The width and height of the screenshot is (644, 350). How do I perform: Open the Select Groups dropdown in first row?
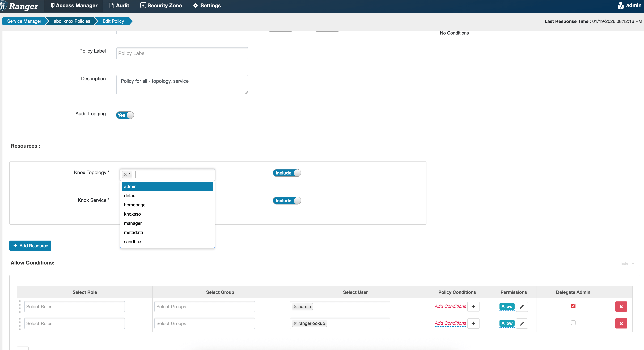coord(205,306)
